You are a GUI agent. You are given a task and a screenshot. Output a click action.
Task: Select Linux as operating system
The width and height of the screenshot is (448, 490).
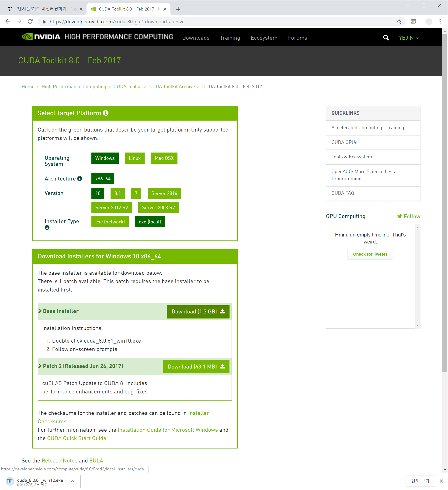[134, 158]
